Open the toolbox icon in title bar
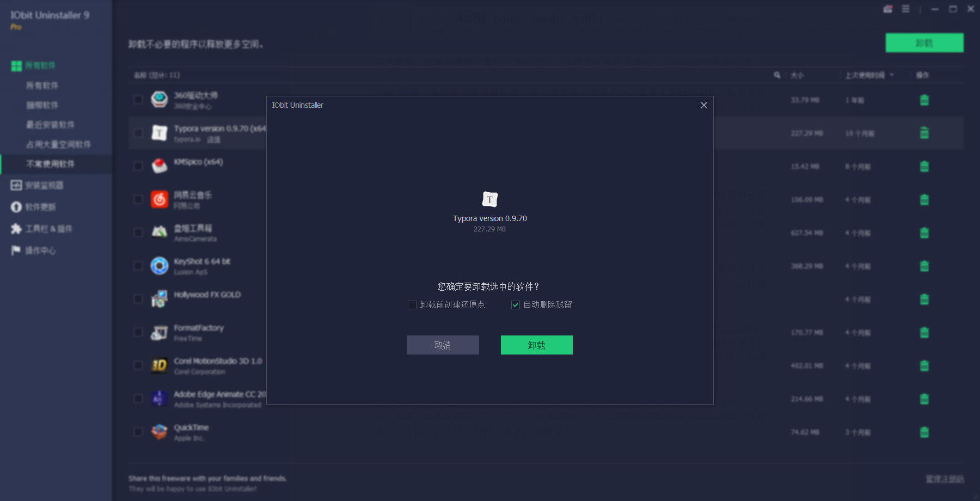Screen dimensions: 980x501 click(x=887, y=9)
